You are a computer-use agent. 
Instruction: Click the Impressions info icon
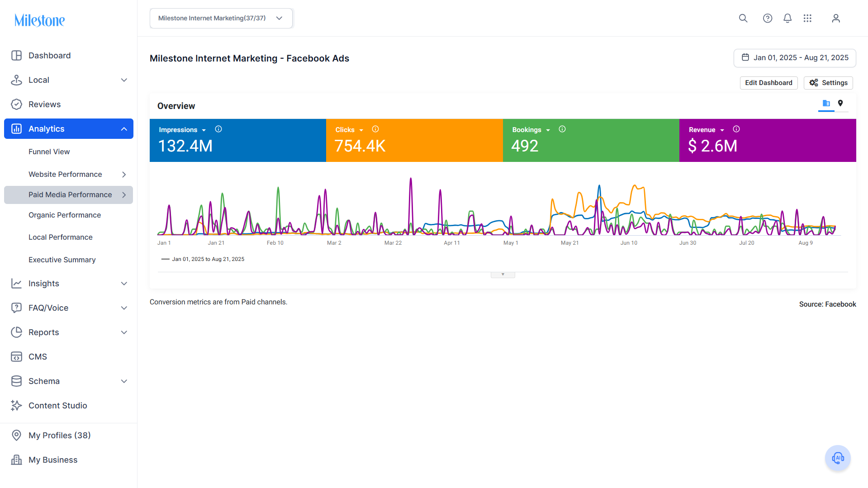click(x=218, y=129)
